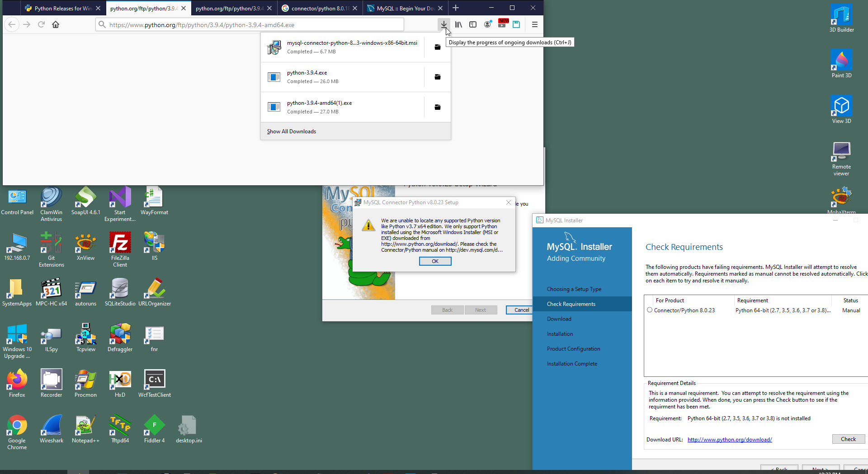Select Product Configuration step in MySQL Installer
Screen dimensions: 868x474
click(x=573, y=349)
